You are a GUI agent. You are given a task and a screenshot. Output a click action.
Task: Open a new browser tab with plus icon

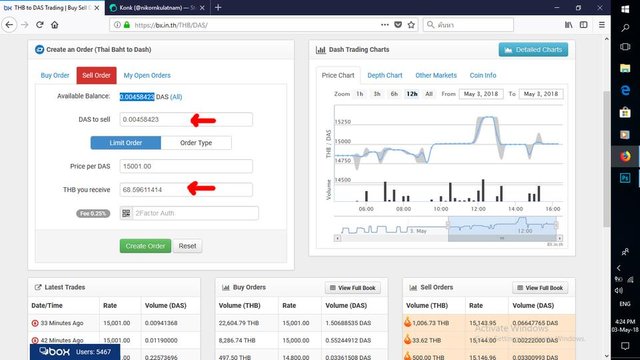click(218, 7)
